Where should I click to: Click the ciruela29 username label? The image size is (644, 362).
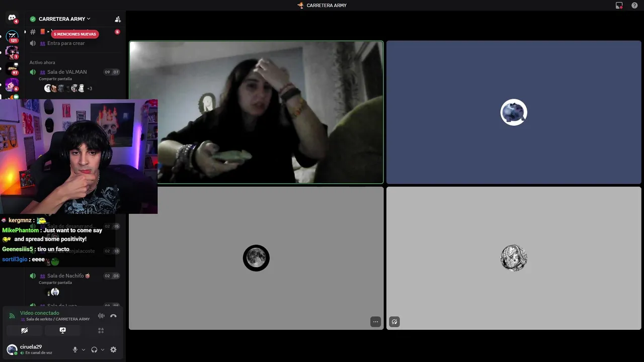31,347
